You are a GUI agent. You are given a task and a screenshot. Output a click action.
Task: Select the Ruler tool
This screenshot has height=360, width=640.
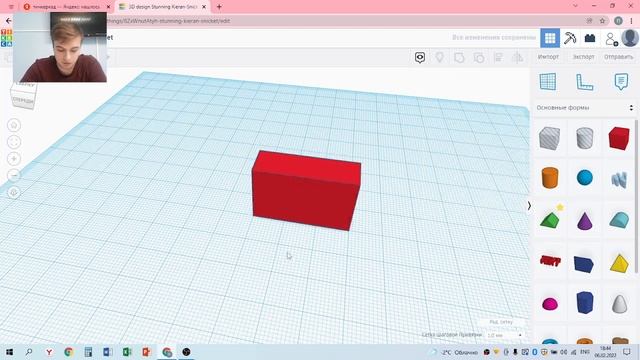tap(584, 82)
